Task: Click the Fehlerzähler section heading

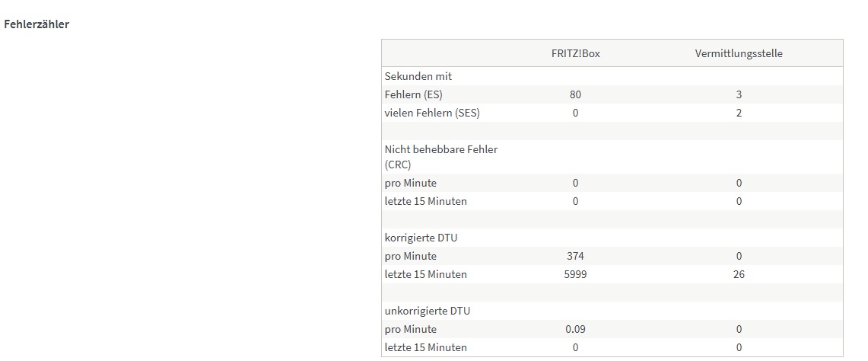Action: click(x=37, y=24)
